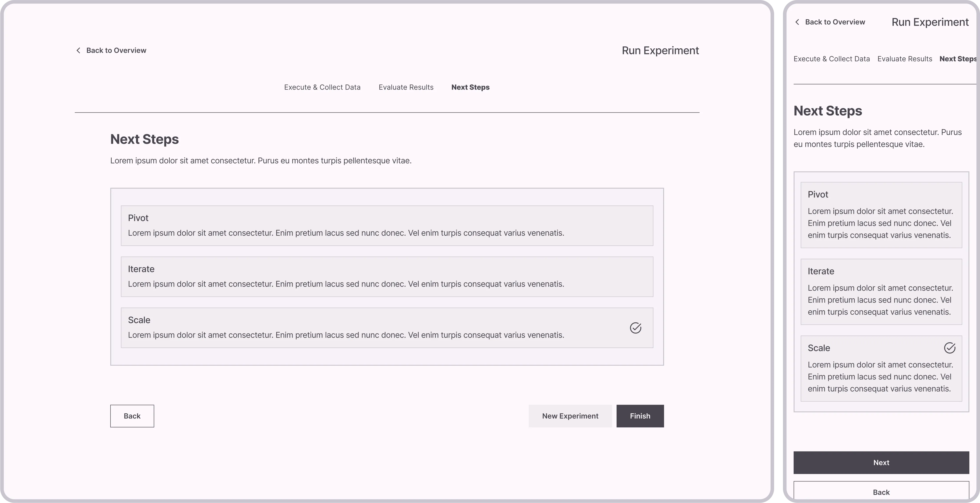The width and height of the screenshot is (980, 503).
Task: Click the checkmark icon on desktop Scale card
Action: (636, 327)
